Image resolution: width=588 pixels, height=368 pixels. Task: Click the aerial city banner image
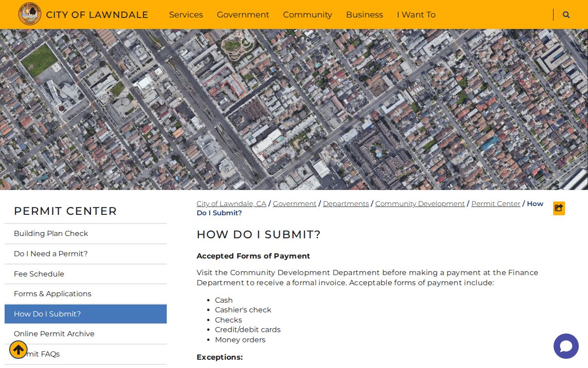pos(294,109)
